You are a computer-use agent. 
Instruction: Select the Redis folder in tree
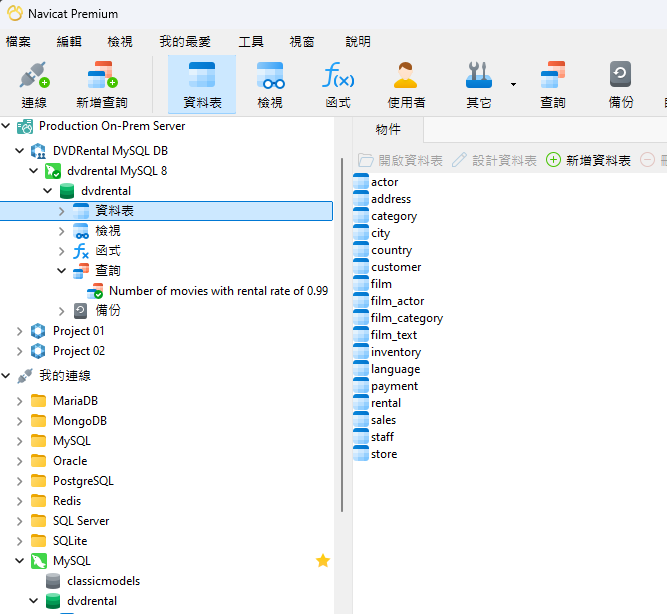click(x=67, y=501)
